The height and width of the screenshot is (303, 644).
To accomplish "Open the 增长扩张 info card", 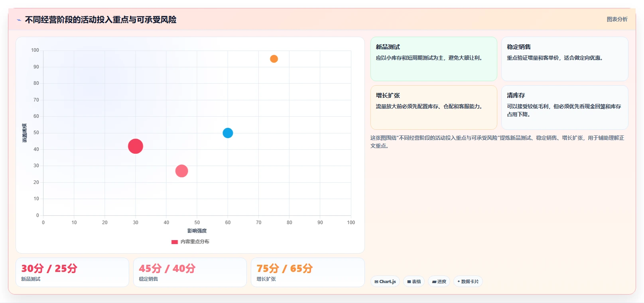I will click(434, 108).
